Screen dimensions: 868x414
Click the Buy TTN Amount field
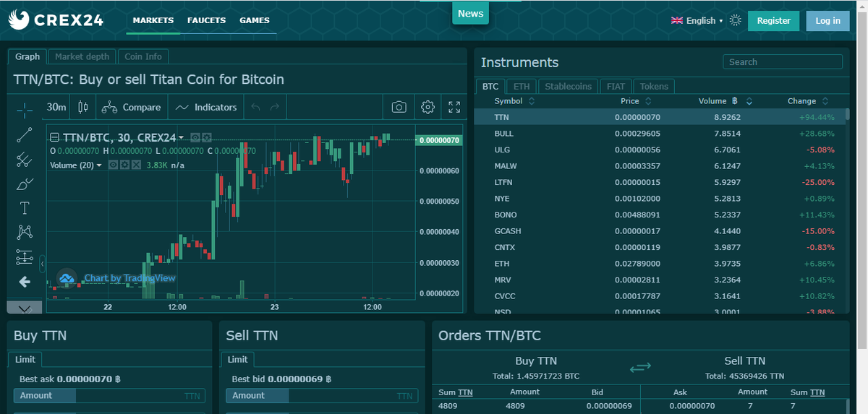click(109, 395)
